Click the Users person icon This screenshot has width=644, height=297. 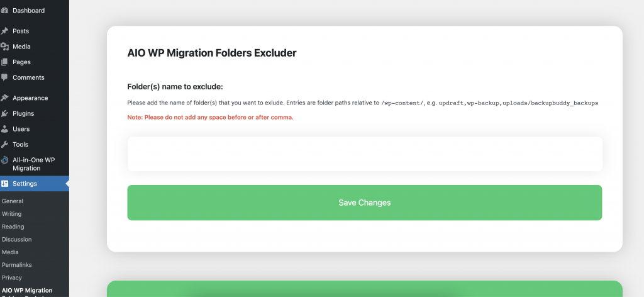coord(4,129)
